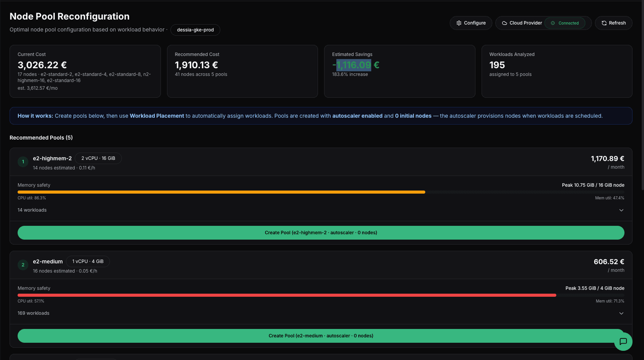Click the dessia-gke-prod cluster pill
The image size is (644, 360).
pos(195,30)
